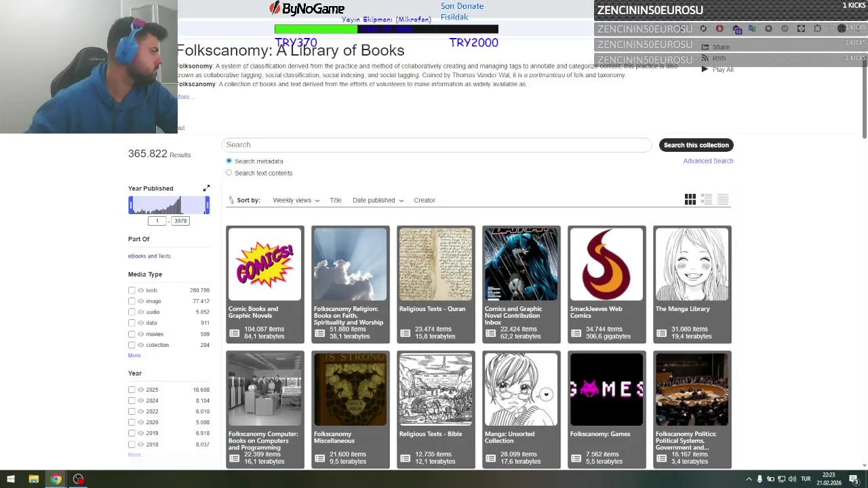868x488 pixels.
Task: Open the Folkscanomy Computer thumbnail image
Action: (264, 390)
